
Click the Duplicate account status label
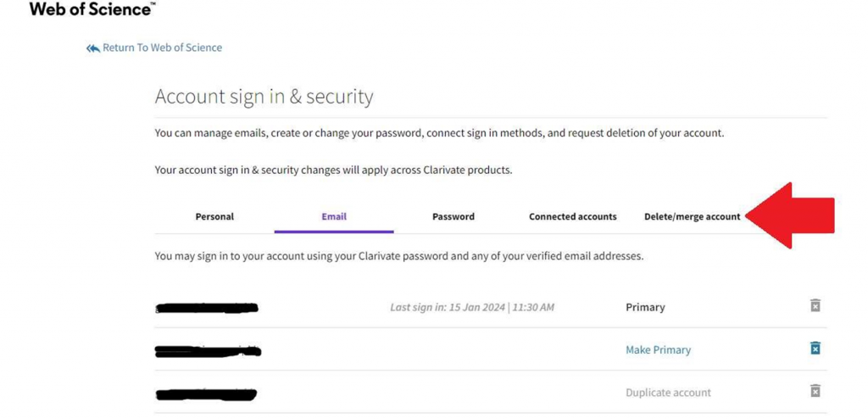pyautogui.click(x=668, y=393)
